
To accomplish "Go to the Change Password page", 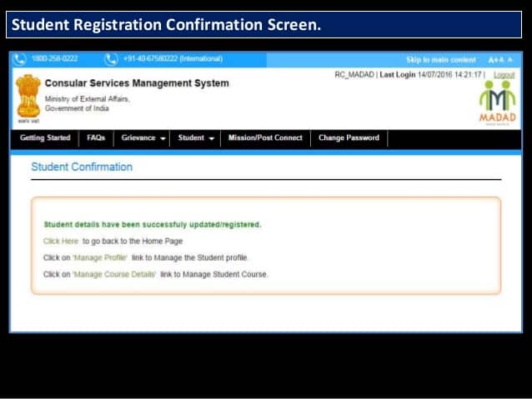I will tap(349, 138).
